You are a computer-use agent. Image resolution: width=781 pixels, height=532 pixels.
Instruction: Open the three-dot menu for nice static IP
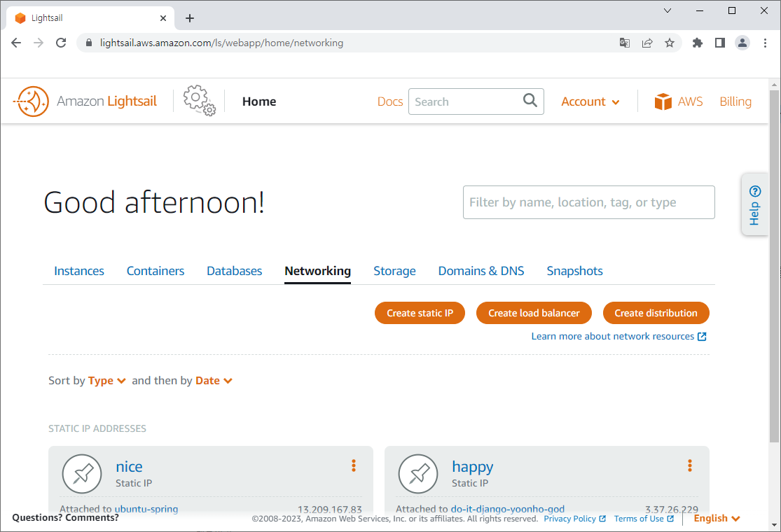pos(354,465)
